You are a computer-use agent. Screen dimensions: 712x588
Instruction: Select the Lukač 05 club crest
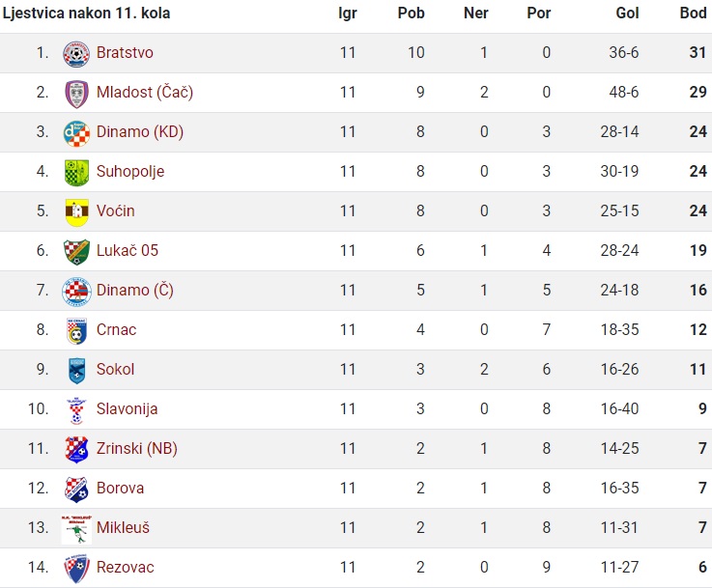76,252
